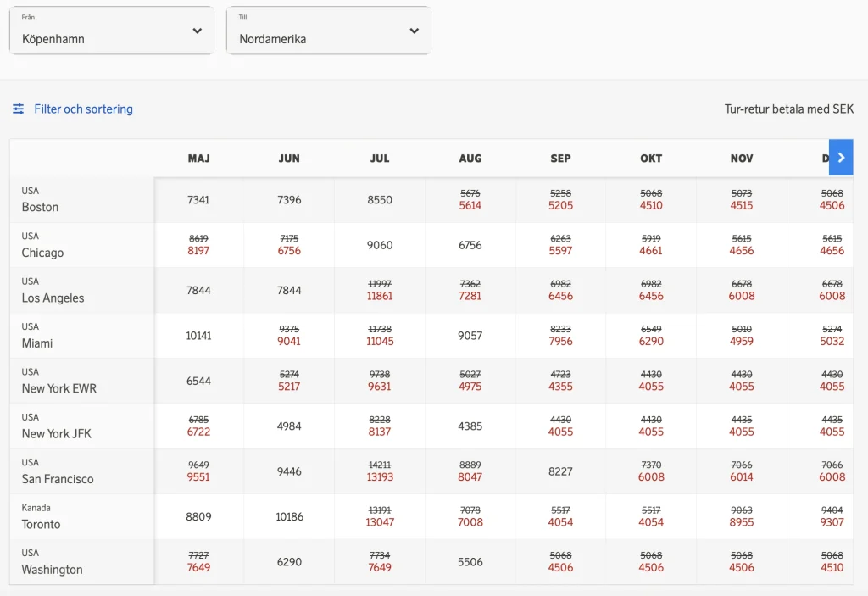This screenshot has width=868, height=596.
Task: Choose Toronto May price 8809
Action: pos(198,517)
